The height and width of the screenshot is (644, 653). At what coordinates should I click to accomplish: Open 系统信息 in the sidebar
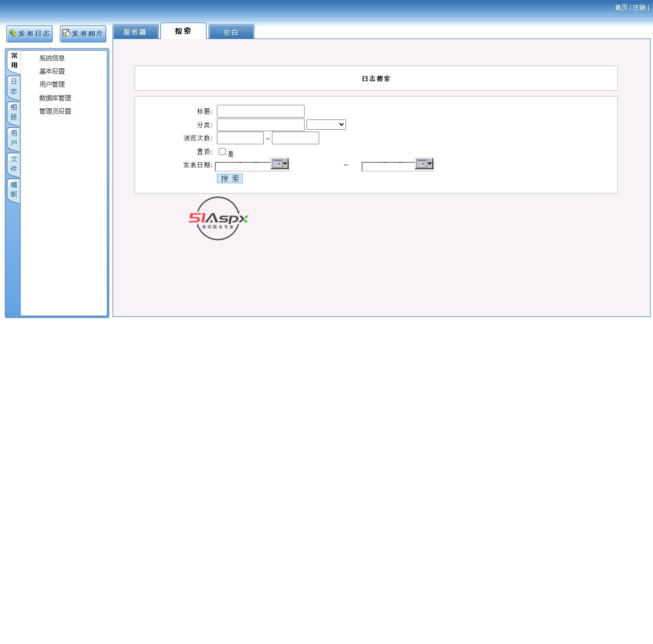point(52,58)
